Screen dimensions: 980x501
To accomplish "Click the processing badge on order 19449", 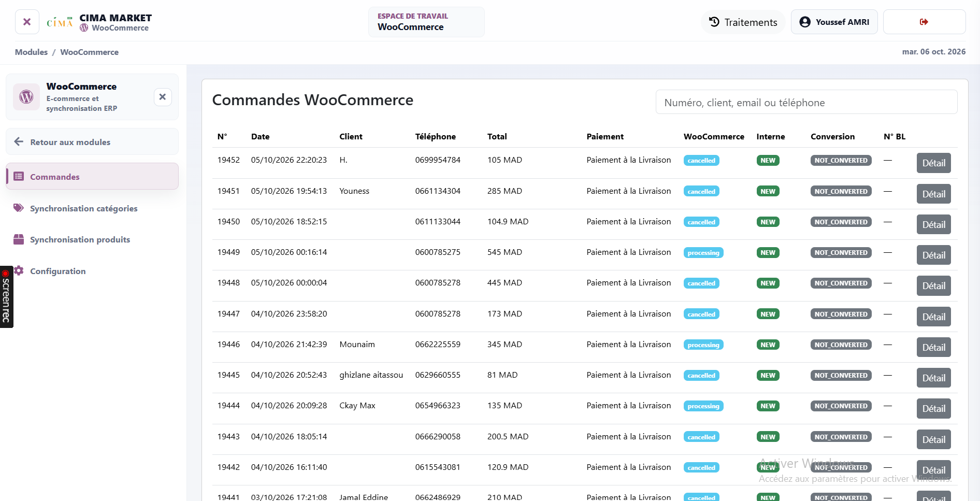I will coord(703,252).
